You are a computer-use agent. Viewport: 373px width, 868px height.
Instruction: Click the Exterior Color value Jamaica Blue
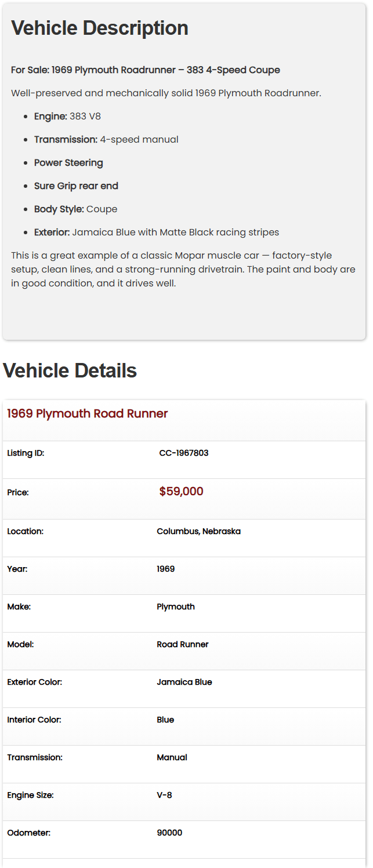click(184, 682)
